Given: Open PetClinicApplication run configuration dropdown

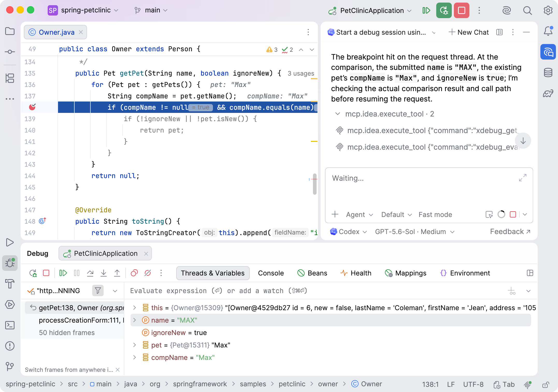Looking at the screenshot, I should 370,11.
